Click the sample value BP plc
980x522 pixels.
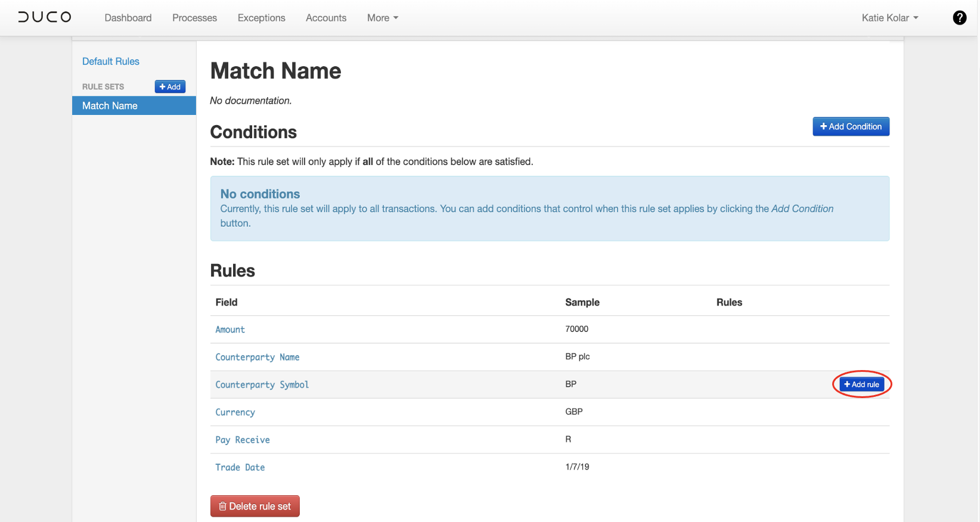coord(577,356)
